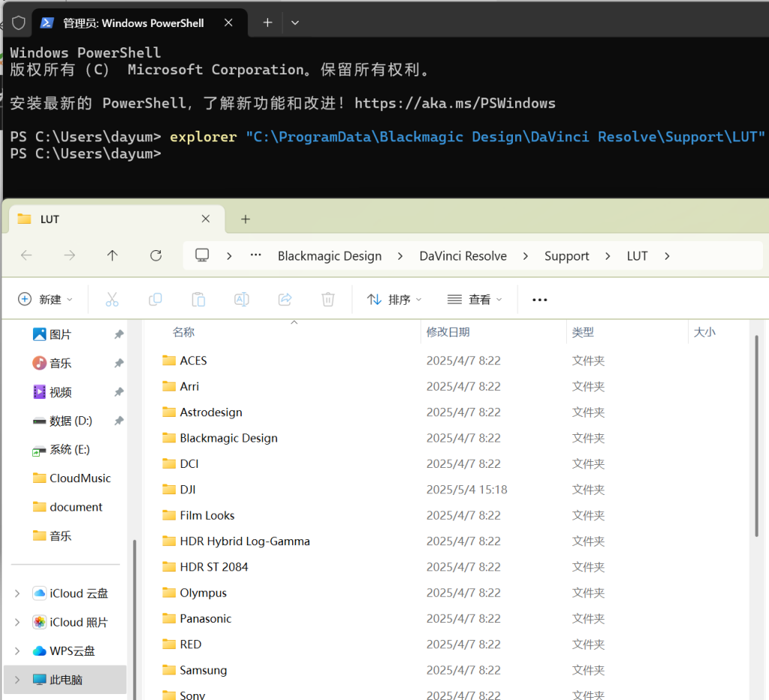Add a new PowerShell terminal tab
Image resolution: width=769 pixels, height=700 pixels.
tap(267, 23)
